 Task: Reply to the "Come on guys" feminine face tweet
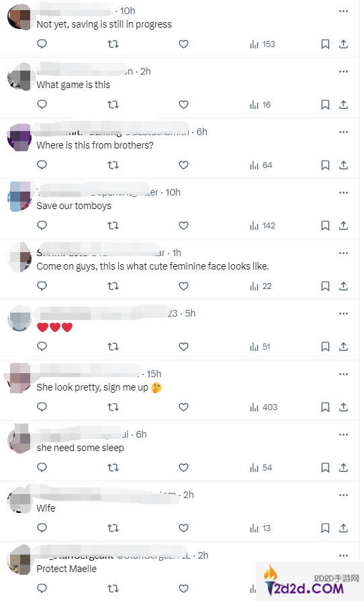click(42, 286)
